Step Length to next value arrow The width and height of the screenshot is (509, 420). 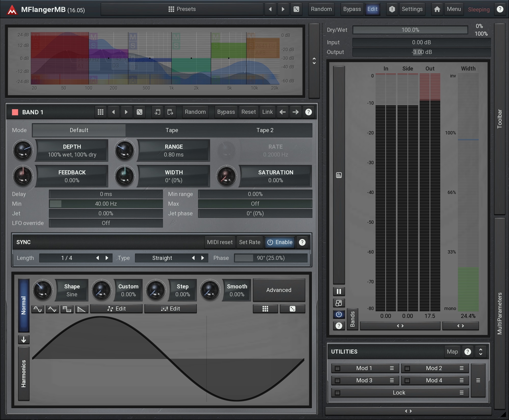(107, 258)
